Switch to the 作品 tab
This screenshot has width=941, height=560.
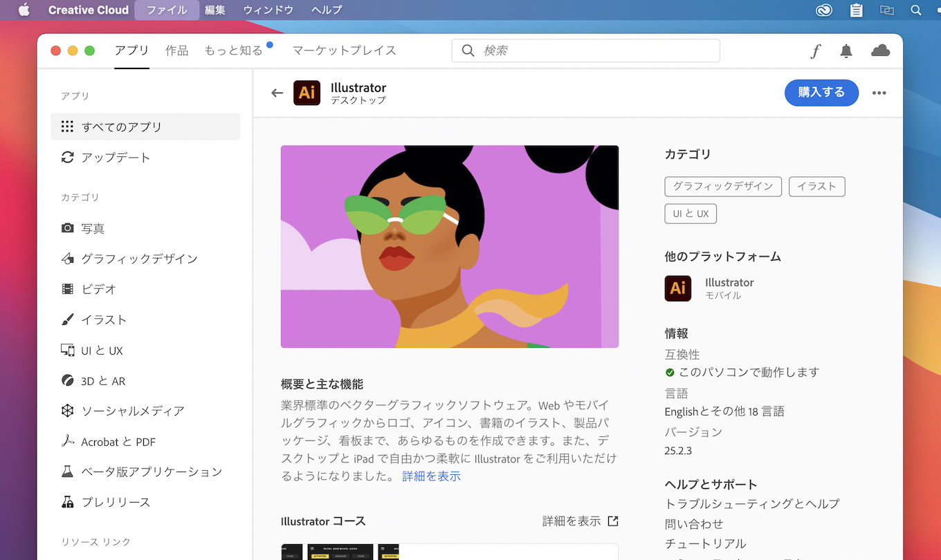point(176,50)
